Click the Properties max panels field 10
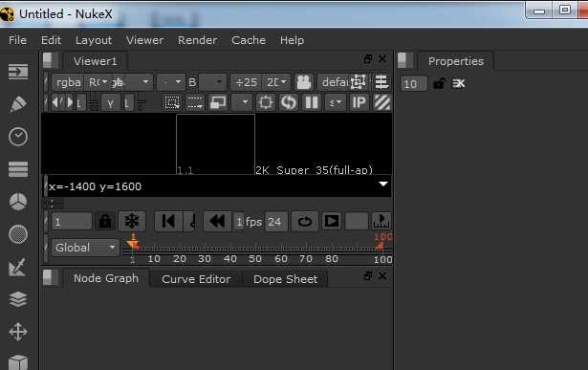This screenshot has width=588, height=370. pyautogui.click(x=413, y=83)
